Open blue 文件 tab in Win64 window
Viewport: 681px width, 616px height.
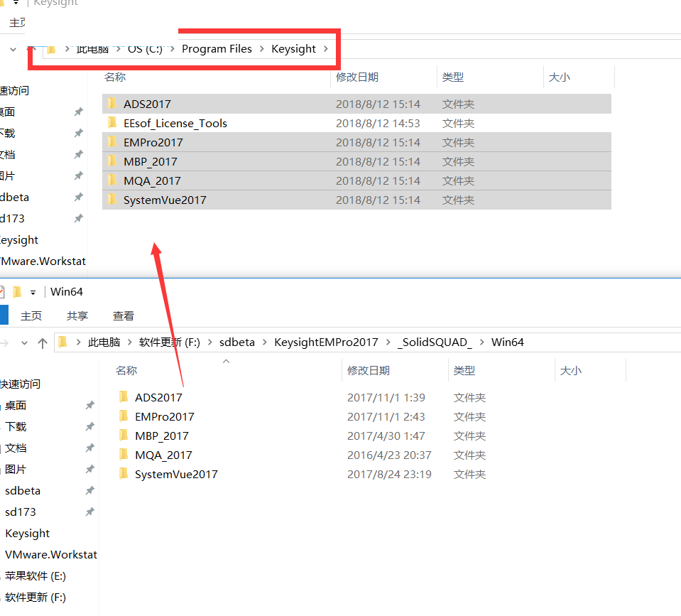(x=4, y=315)
